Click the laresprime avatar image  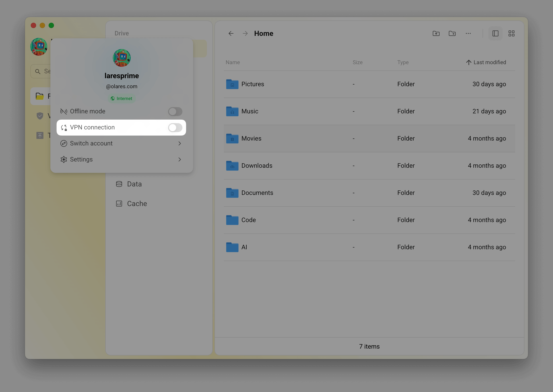tap(122, 58)
